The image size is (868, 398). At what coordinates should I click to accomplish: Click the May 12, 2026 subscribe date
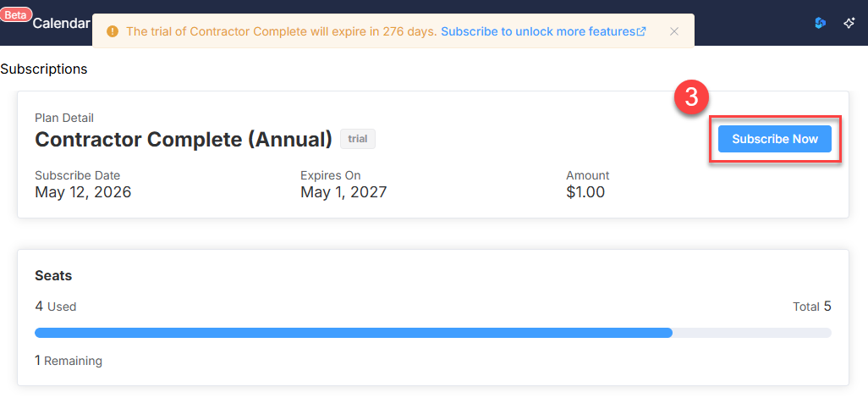(83, 192)
